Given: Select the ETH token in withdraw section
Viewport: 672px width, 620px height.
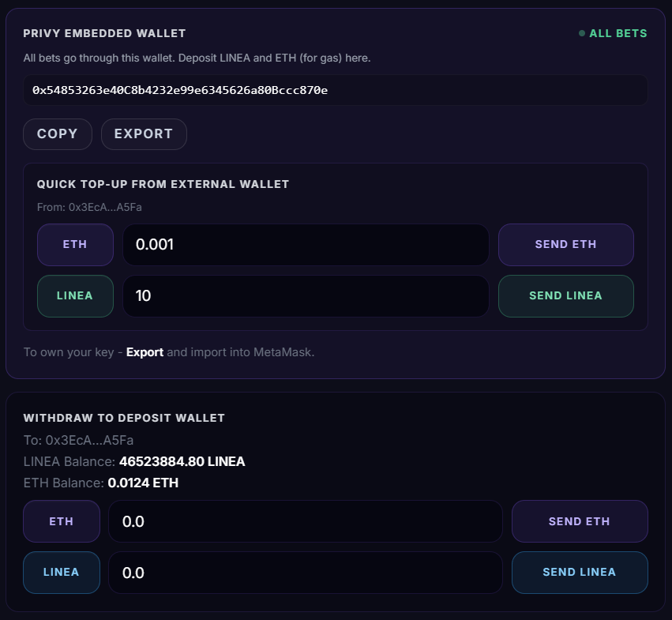Looking at the screenshot, I should tap(62, 521).
